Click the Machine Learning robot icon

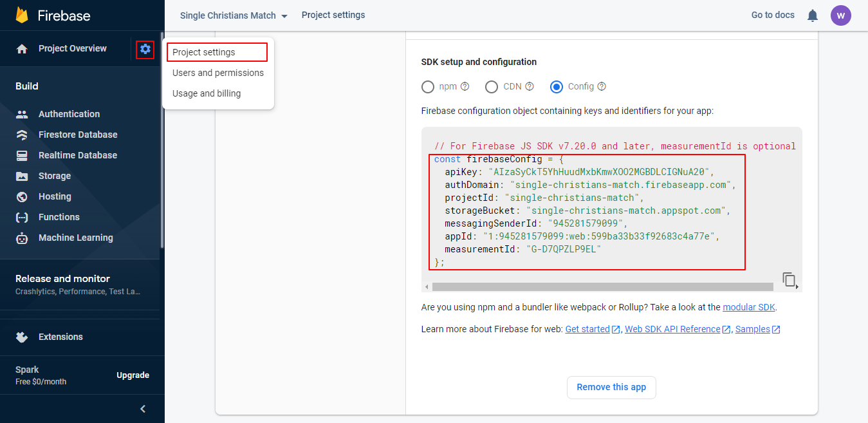(22, 238)
